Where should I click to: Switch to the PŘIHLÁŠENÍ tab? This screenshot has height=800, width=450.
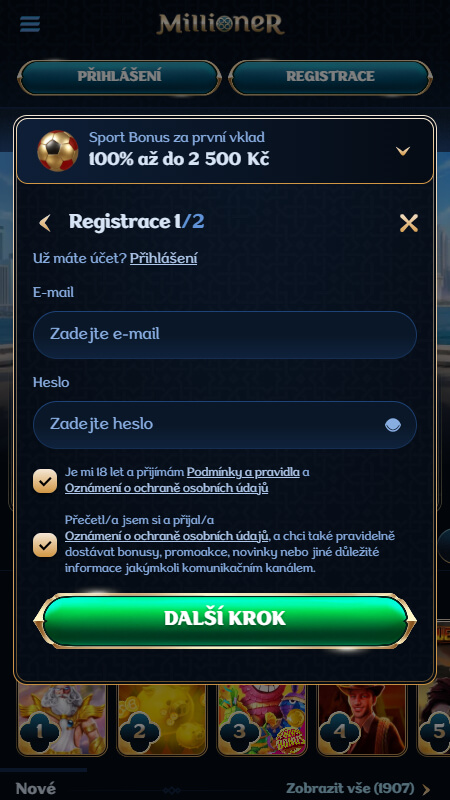[x=119, y=77]
